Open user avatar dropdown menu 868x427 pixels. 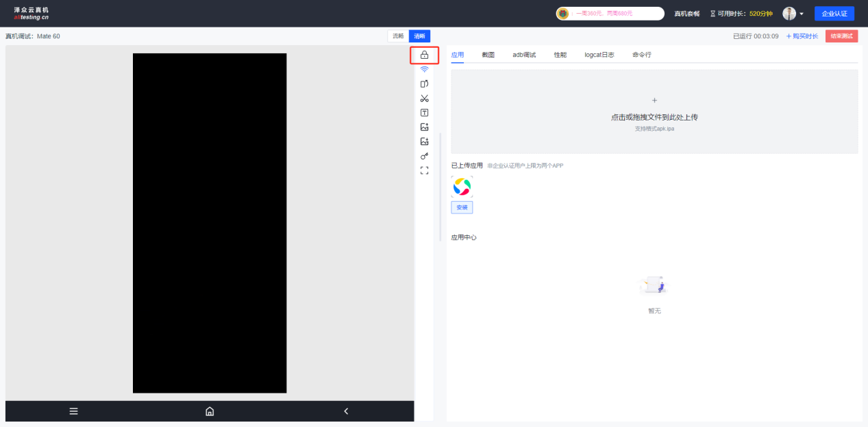pos(793,14)
